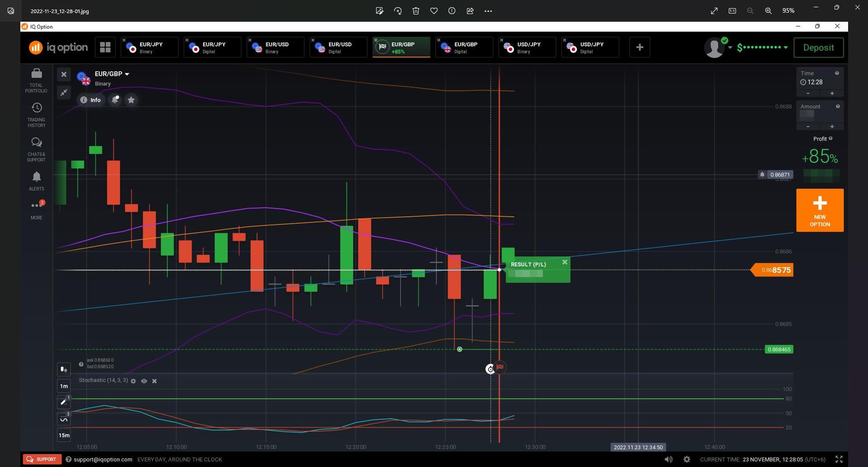Click the iq option logo
The width and height of the screenshot is (868, 467).
coord(58,47)
